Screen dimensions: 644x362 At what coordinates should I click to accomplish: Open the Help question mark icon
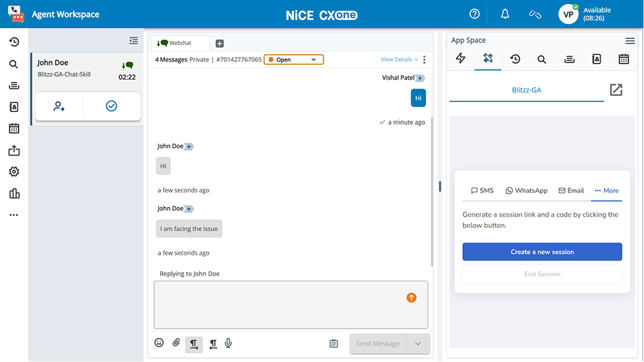[474, 14]
